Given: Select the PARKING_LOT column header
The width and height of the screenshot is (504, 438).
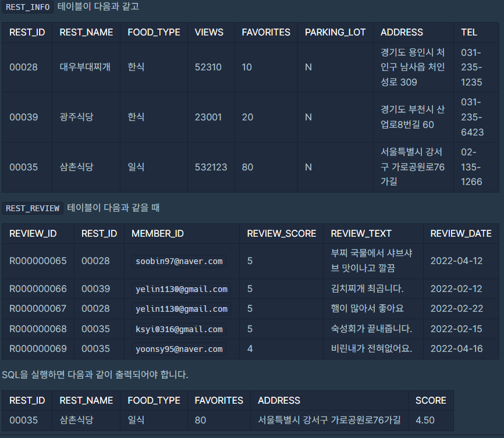Looking at the screenshot, I should click(335, 32).
